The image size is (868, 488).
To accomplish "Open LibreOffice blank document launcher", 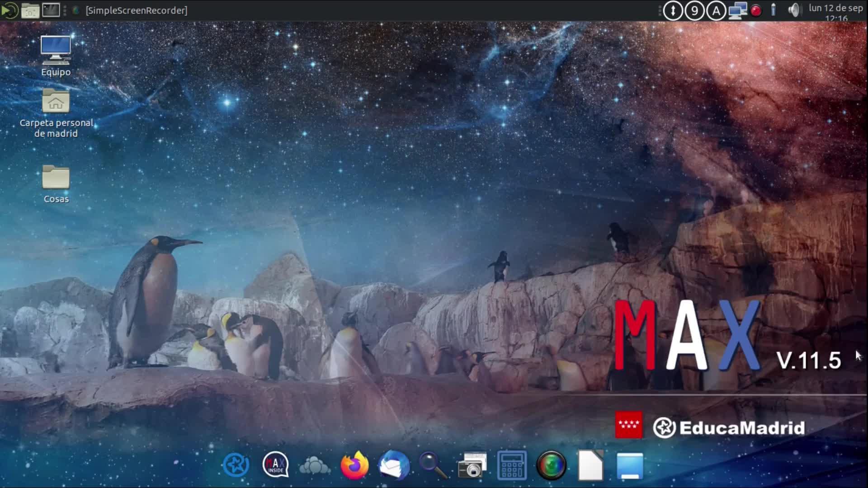I will (590, 465).
